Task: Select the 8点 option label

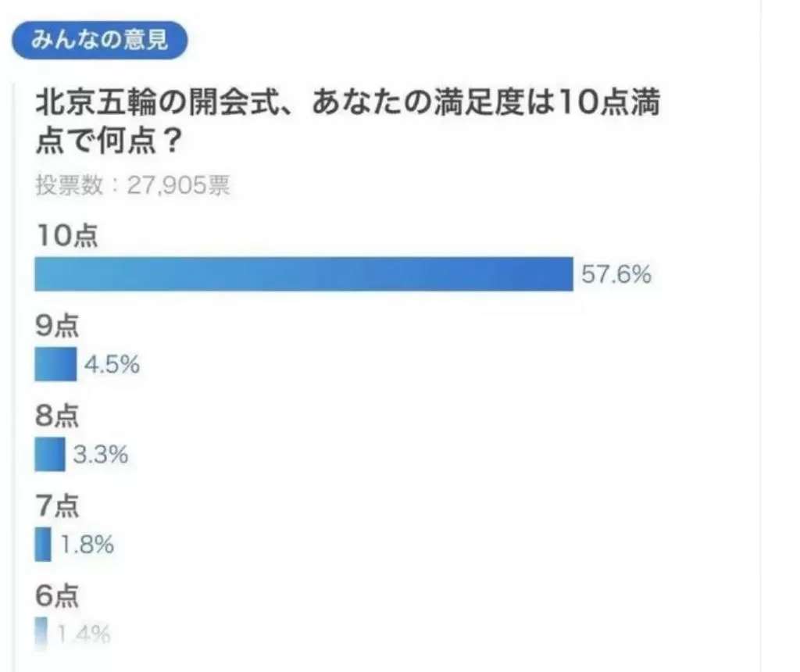Action: [56, 416]
